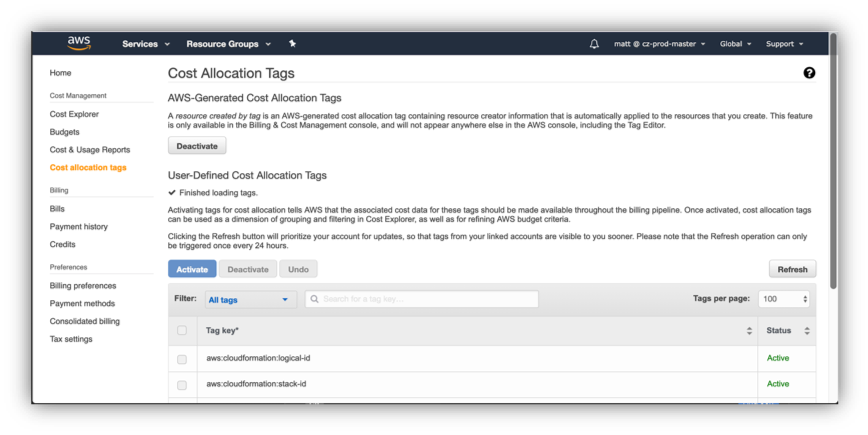Open Cost Explorer in sidebar
Screen dimensions: 868x435
tap(74, 114)
